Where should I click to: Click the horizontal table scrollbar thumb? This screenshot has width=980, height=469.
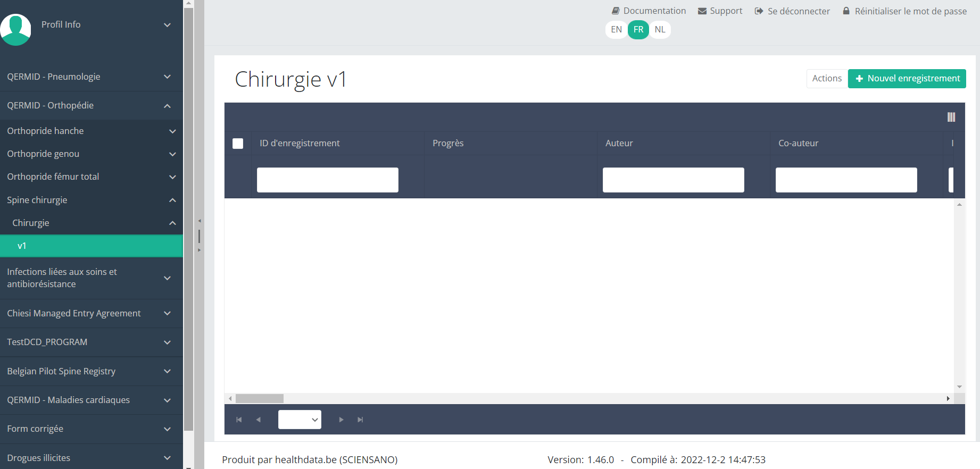coord(260,398)
